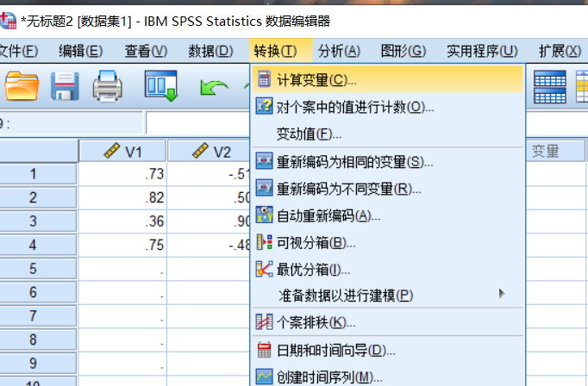The width and height of the screenshot is (588, 386).
Task: Open the 查看(V) menu
Action: [146, 51]
